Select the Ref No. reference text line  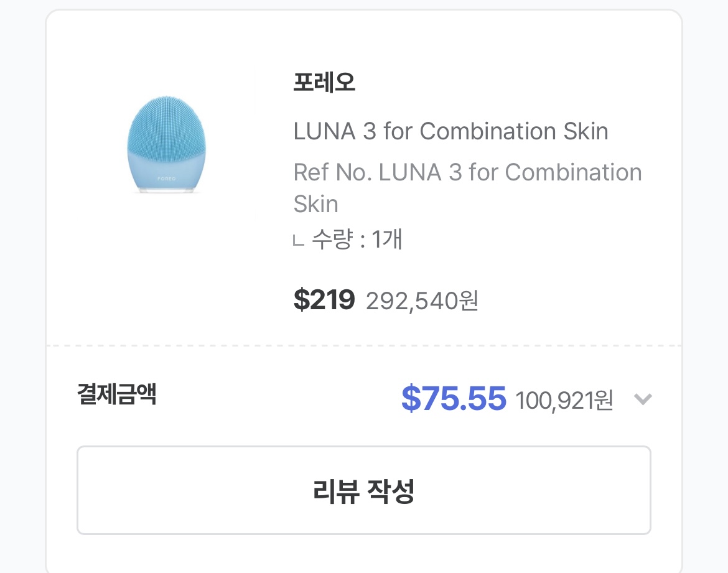click(x=467, y=172)
